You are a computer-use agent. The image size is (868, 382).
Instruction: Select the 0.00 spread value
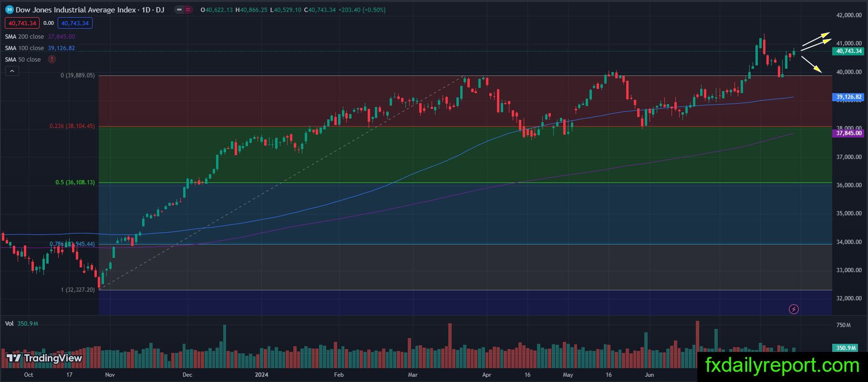click(48, 23)
